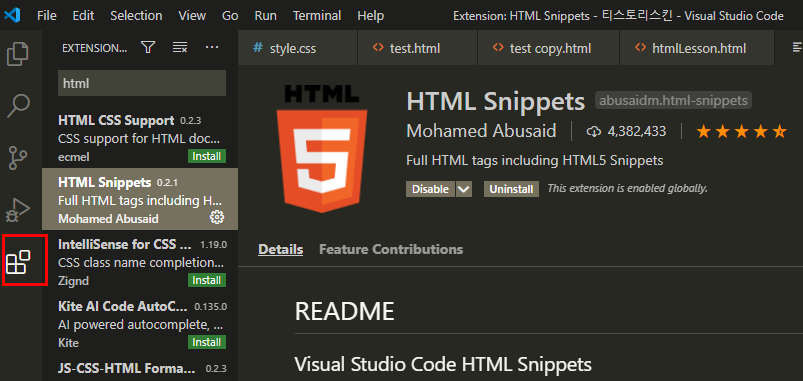Switch to the test copy.html tab
The image size is (803, 381).
548,48
